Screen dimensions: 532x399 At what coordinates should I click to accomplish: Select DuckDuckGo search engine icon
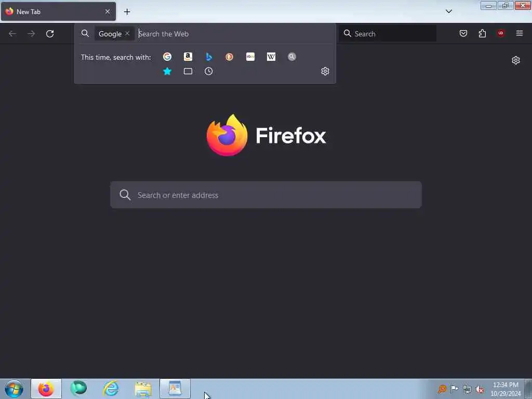[229, 57]
